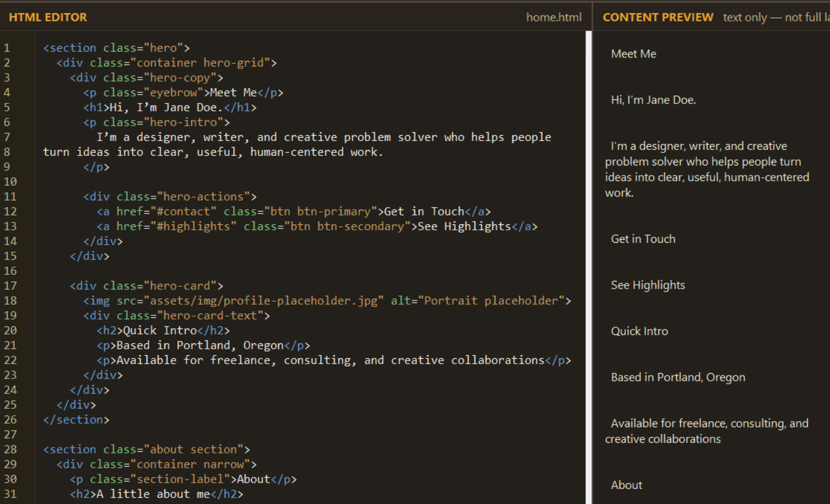Click the hero-actions div opening tag
This screenshot has height=504, width=830.
[170, 196]
